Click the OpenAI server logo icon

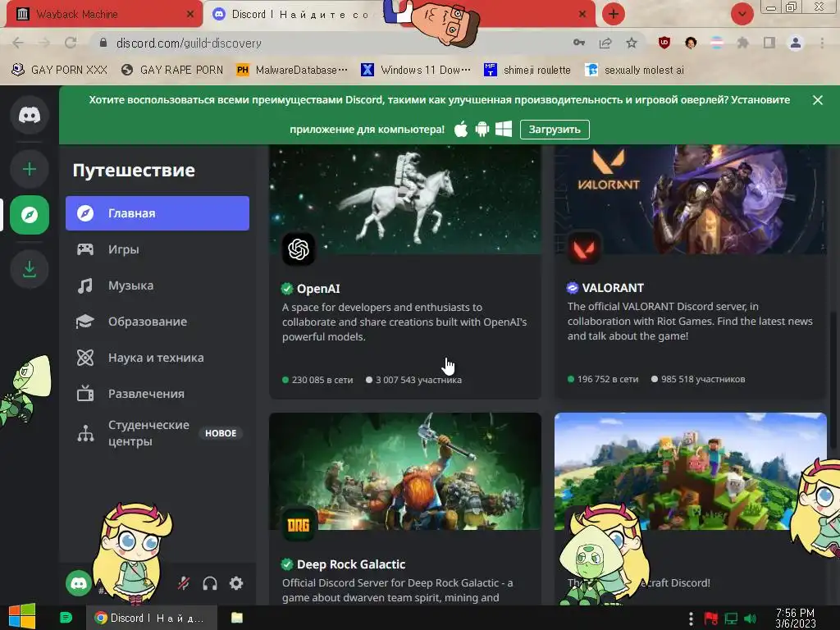[299, 249]
